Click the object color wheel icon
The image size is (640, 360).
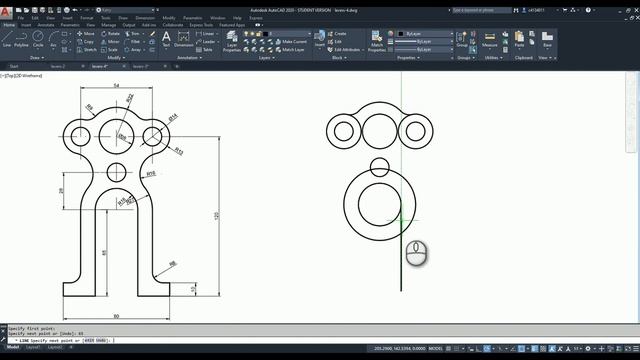click(x=391, y=33)
